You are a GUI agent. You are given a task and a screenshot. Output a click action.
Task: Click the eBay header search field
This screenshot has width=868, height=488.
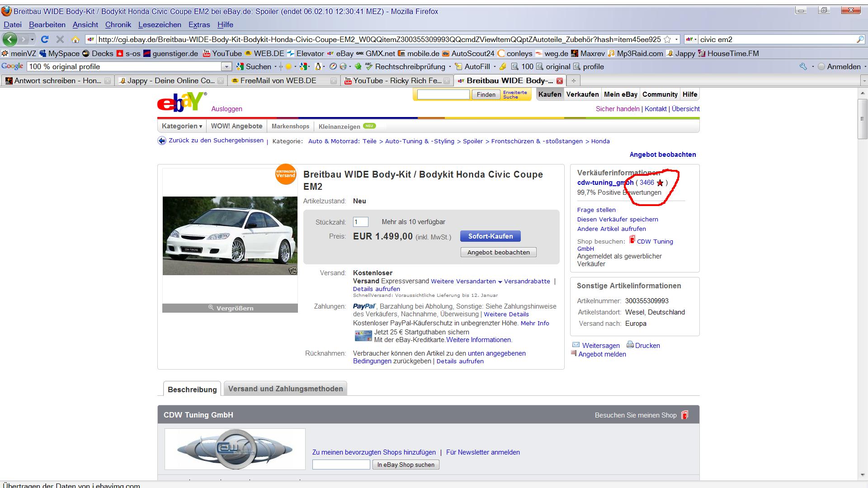[x=443, y=94]
